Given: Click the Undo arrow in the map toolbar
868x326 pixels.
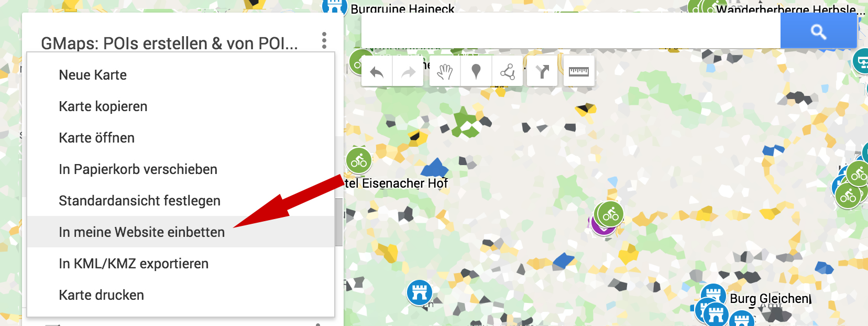Looking at the screenshot, I should pyautogui.click(x=377, y=71).
